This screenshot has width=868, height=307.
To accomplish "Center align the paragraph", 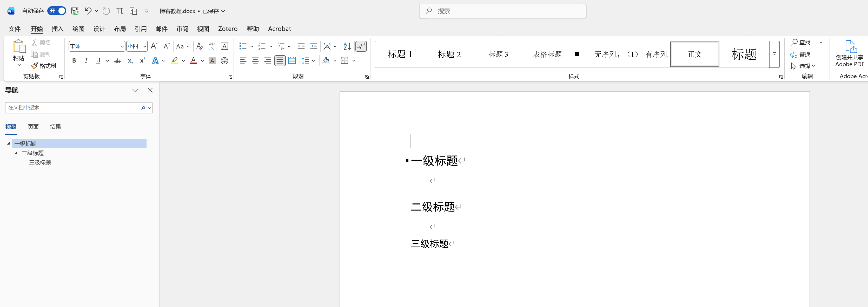I will click(x=255, y=61).
